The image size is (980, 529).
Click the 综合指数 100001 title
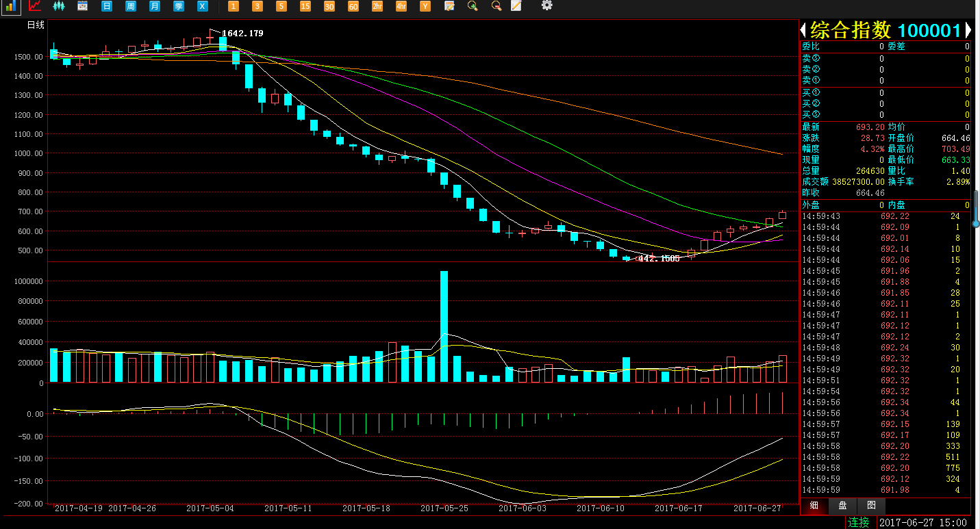885,30
